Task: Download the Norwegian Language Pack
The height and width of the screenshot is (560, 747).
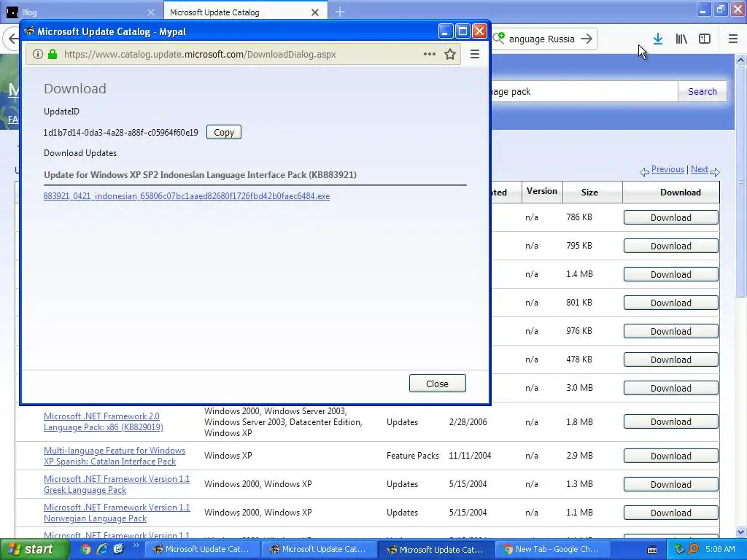Action: tap(671, 513)
